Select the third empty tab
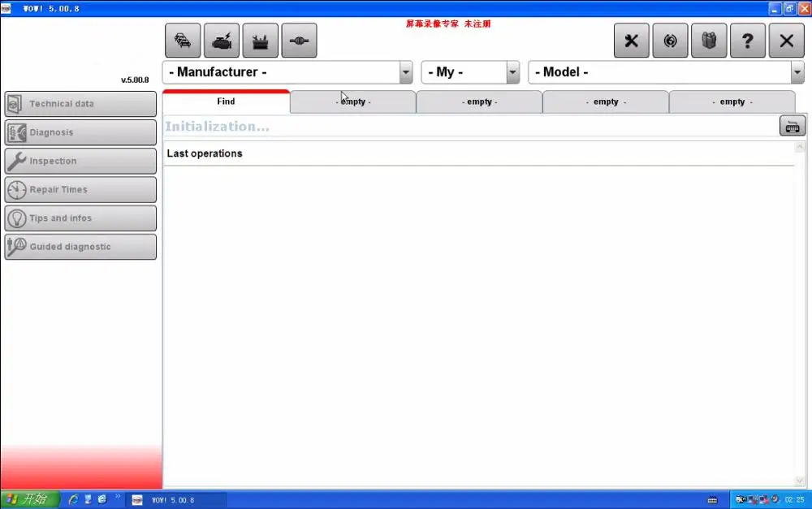812x509 pixels. (x=606, y=102)
